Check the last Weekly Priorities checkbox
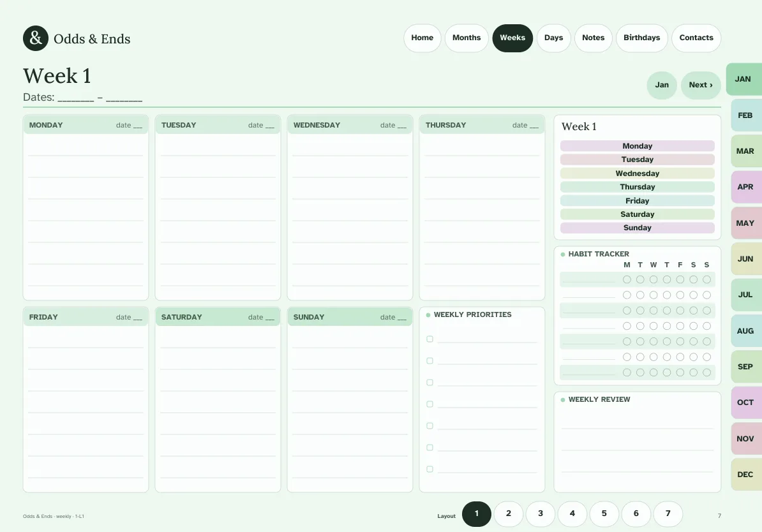This screenshot has width=762, height=532. point(430,469)
